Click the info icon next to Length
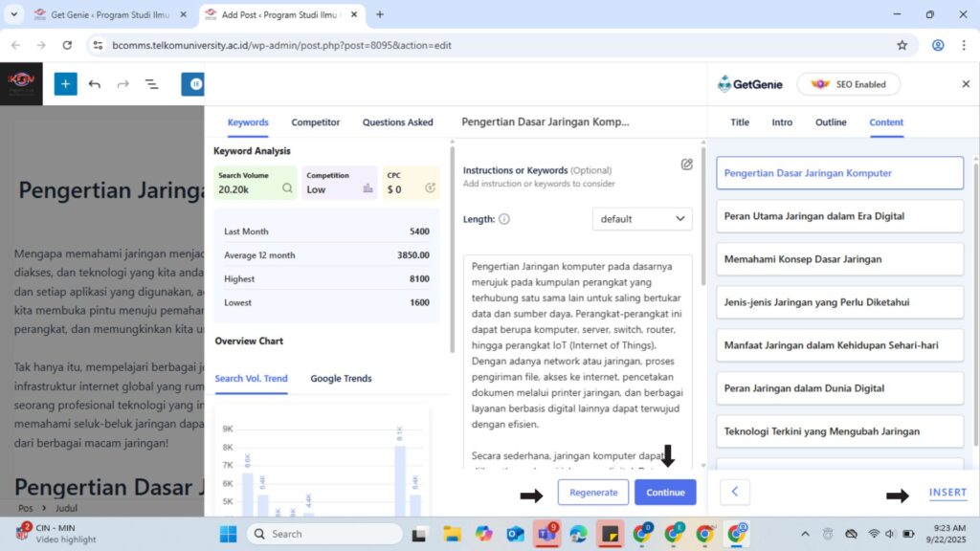The image size is (980, 551). (504, 219)
